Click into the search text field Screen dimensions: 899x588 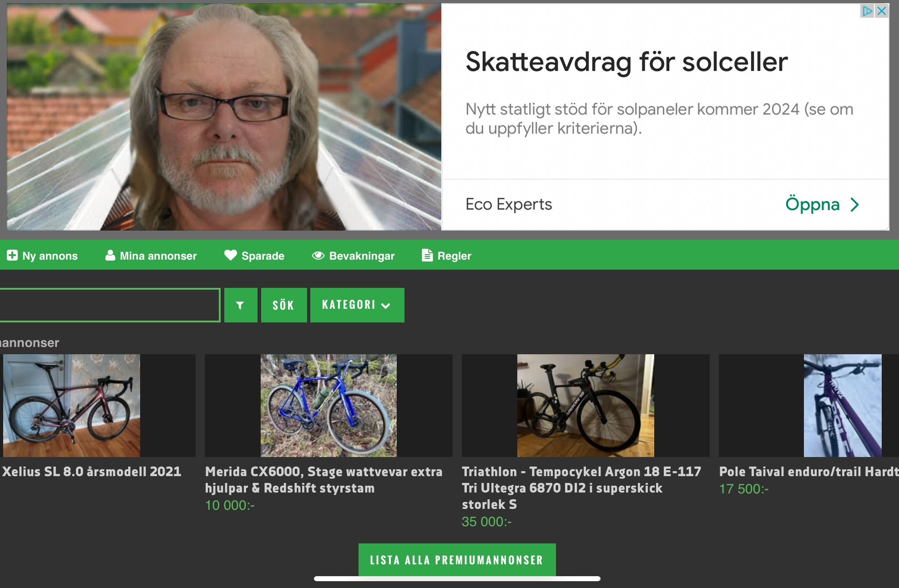[109, 305]
